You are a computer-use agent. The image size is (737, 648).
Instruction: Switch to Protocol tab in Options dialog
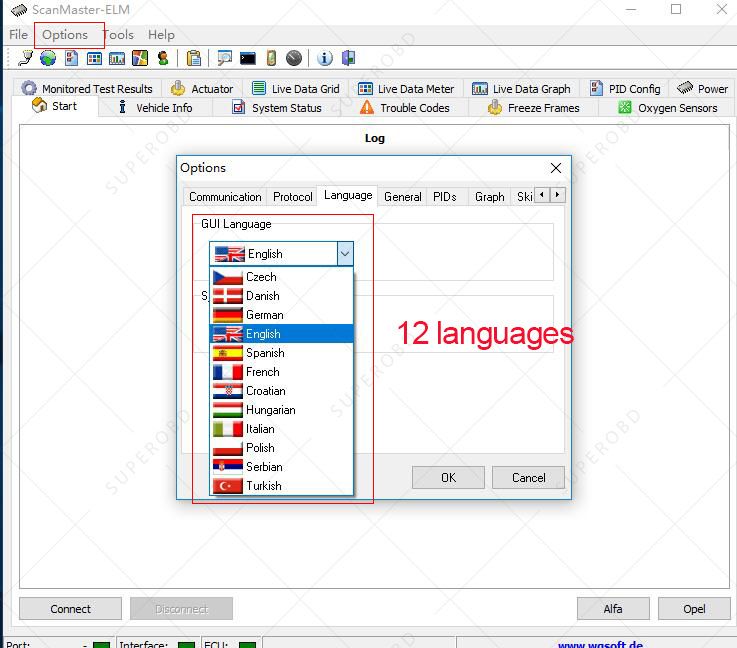[x=292, y=197]
